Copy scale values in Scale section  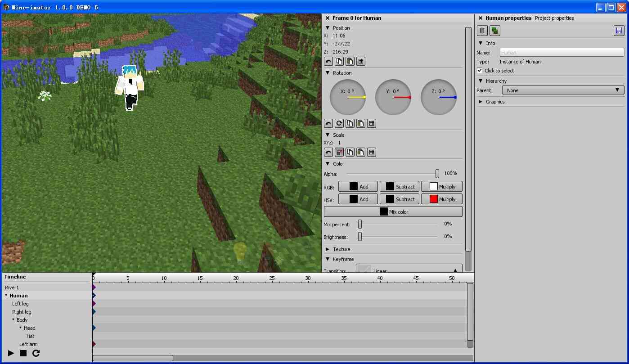coord(350,152)
